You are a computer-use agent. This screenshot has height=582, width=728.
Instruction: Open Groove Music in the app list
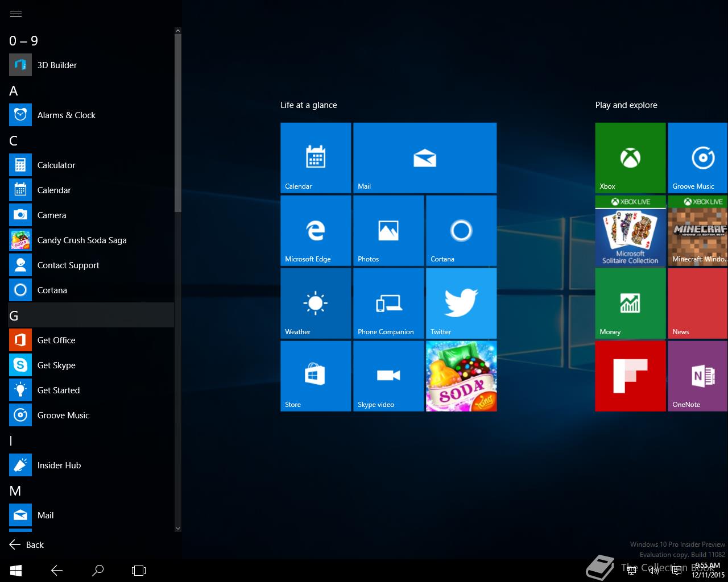coord(91,415)
